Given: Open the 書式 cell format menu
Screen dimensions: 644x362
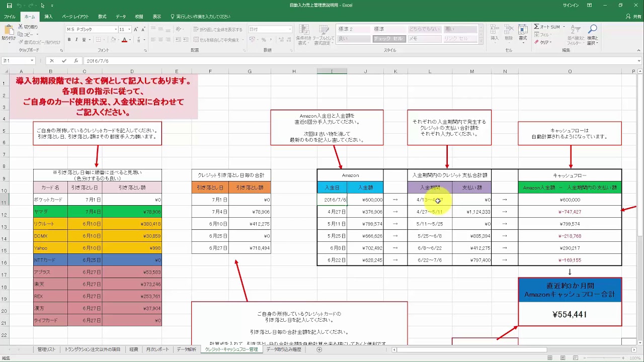Looking at the screenshot, I should pyautogui.click(x=523, y=33).
